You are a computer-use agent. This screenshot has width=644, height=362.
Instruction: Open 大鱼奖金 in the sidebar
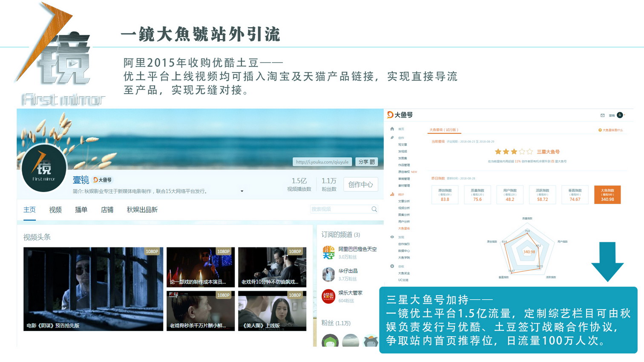[x=404, y=273]
